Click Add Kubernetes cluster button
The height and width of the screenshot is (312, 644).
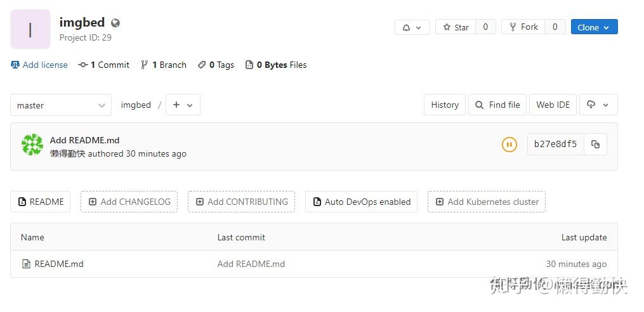(486, 202)
